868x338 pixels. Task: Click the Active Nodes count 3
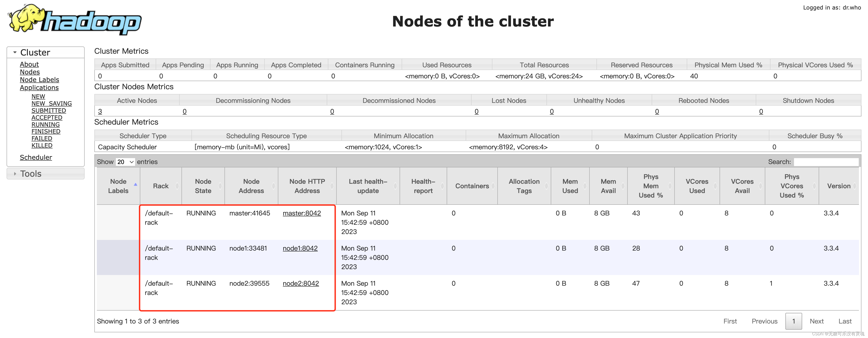100,111
